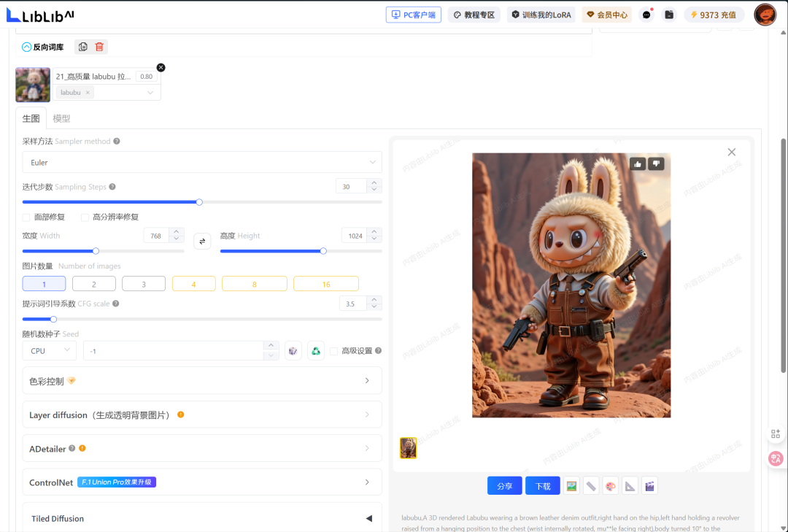This screenshot has height=532, width=788.
Task: Expand the 色彩控制 color control section
Action: click(x=202, y=381)
